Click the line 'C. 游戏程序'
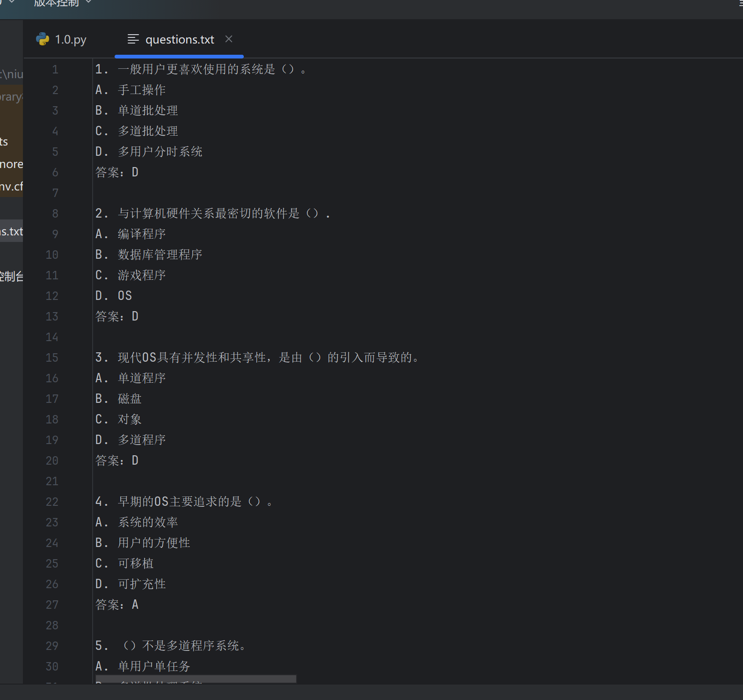 coord(130,275)
